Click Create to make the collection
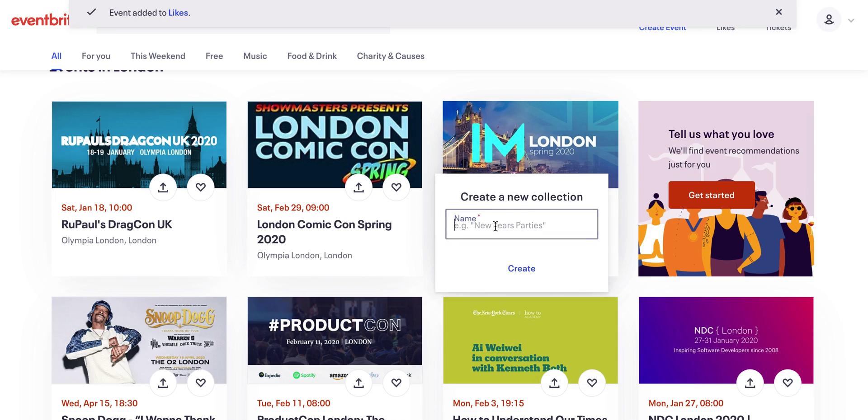 click(522, 268)
